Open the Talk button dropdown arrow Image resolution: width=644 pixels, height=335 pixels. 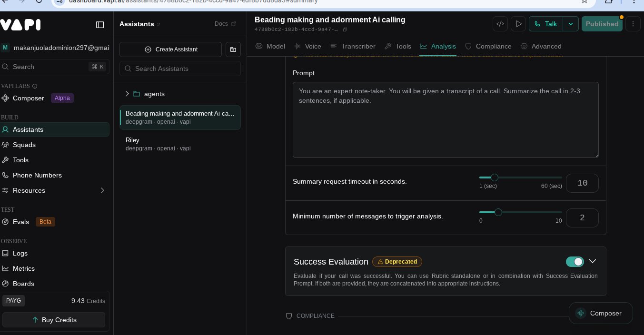(571, 24)
